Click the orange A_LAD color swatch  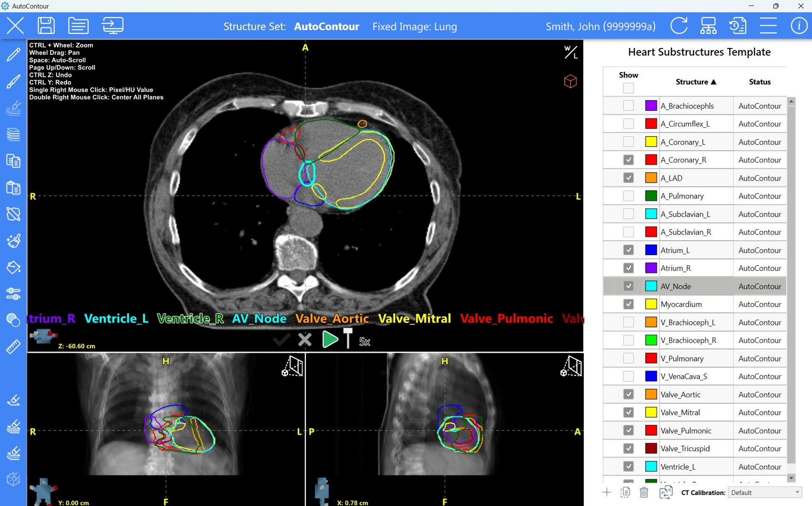[x=651, y=178]
